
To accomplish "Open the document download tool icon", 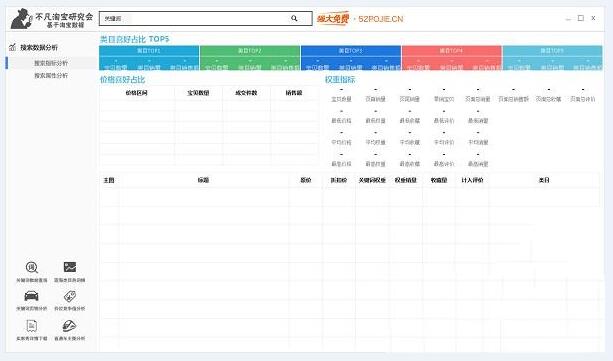I will pos(32,326).
